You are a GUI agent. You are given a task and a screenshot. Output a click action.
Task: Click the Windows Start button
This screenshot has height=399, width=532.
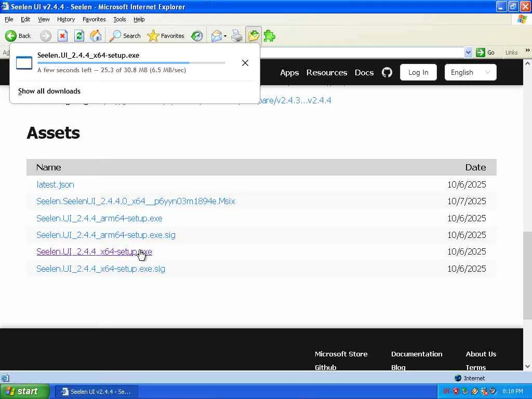click(24, 391)
